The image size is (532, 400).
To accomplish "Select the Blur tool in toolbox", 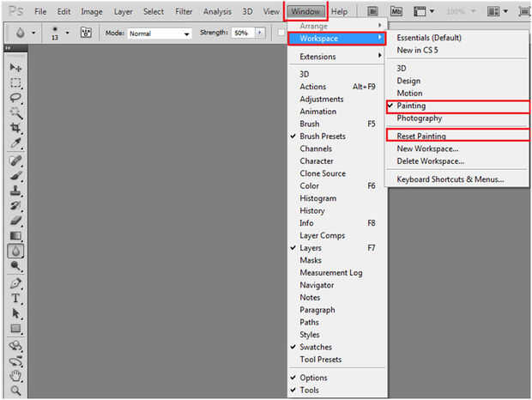I will coord(15,251).
